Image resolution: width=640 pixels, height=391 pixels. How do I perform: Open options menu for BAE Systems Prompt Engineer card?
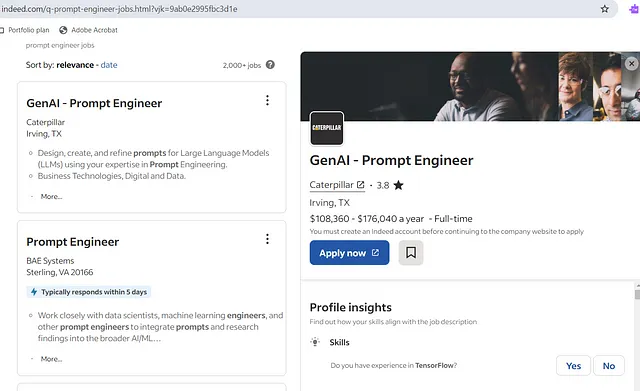267,239
